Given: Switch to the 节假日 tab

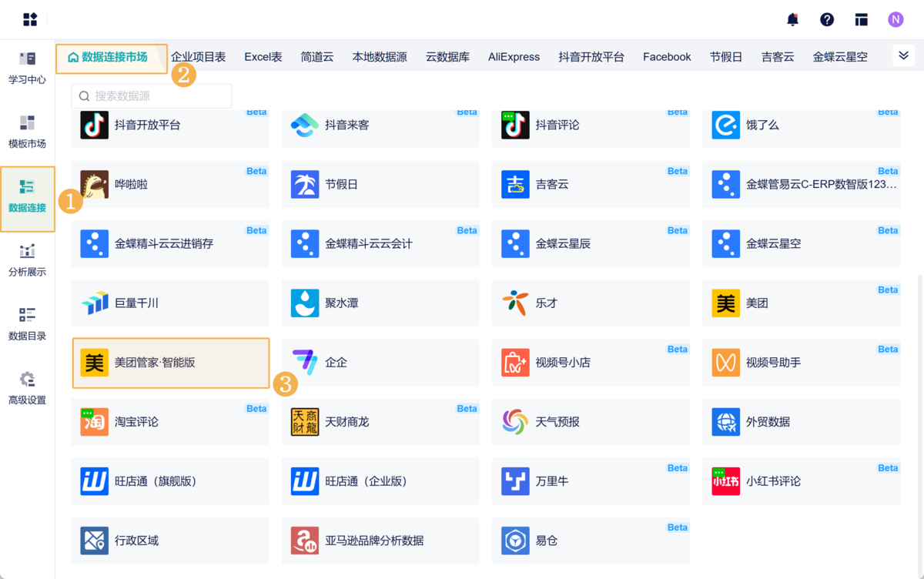Looking at the screenshot, I should coord(726,57).
